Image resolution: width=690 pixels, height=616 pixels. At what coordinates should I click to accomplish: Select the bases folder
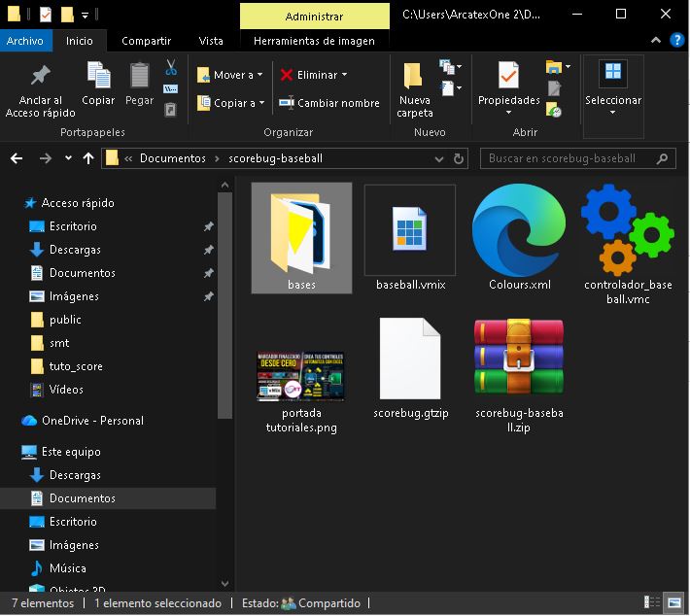click(301, 238)
